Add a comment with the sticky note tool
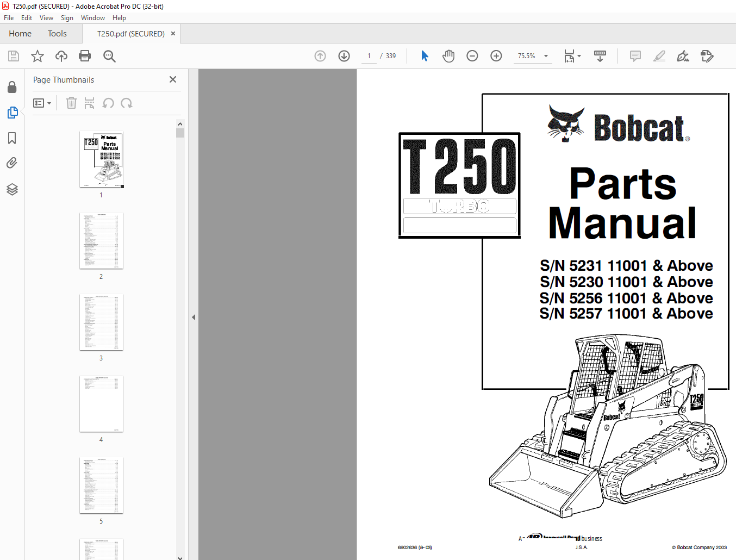The width and height of the screenshot is (736, 560). [635, 56]
